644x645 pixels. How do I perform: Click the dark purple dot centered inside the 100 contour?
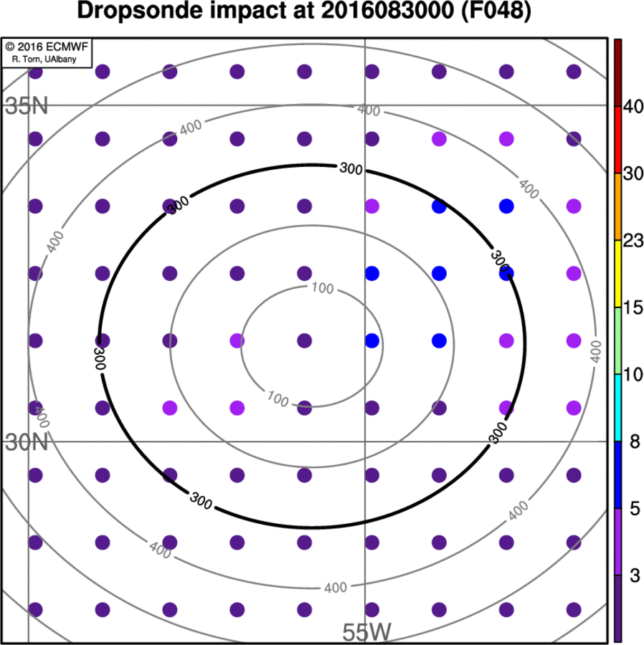305,340
